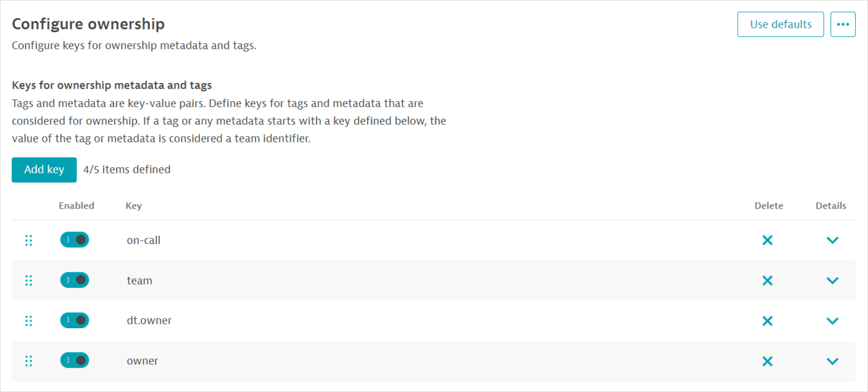Screen dimensions: 868x392
Task: Toggle dt.owner enablement switch
Action: click(x=74, y=320)
